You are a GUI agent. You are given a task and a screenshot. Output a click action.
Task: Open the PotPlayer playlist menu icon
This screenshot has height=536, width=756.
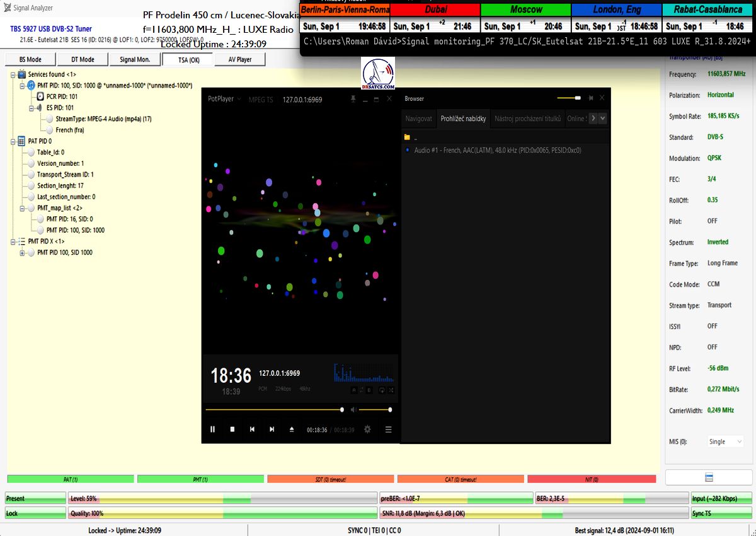coord(389,429)
